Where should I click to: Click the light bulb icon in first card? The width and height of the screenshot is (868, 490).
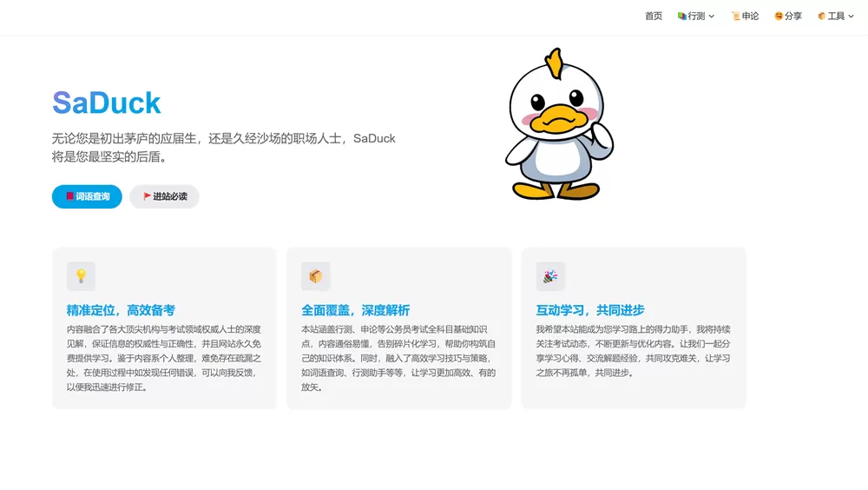pyautogui.click(x=81, y=276)
